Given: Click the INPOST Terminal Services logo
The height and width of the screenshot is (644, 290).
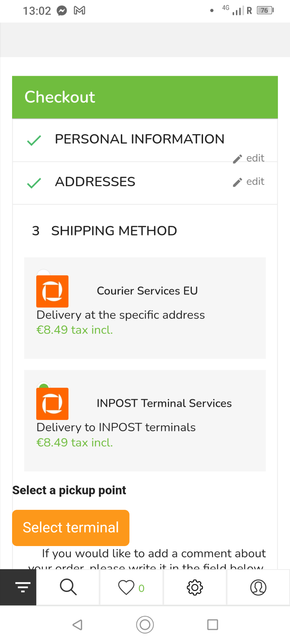Looking at the screenshot, I should click(52, 404).
